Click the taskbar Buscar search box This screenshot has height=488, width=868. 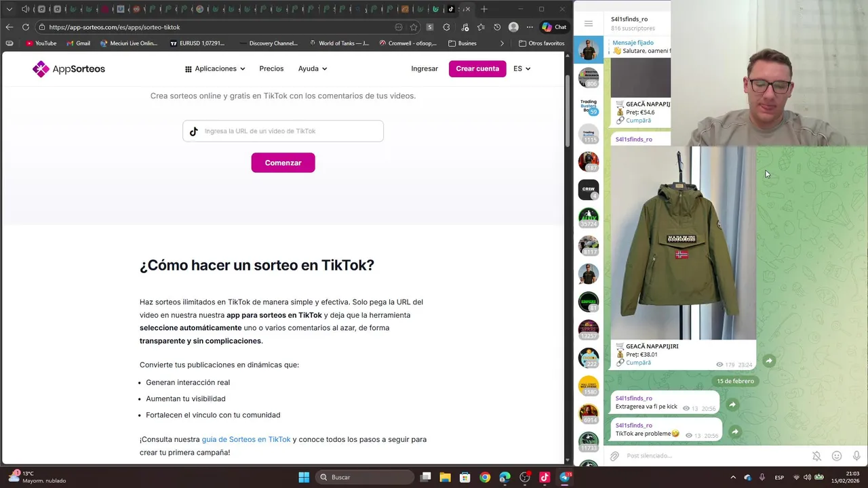366,477
